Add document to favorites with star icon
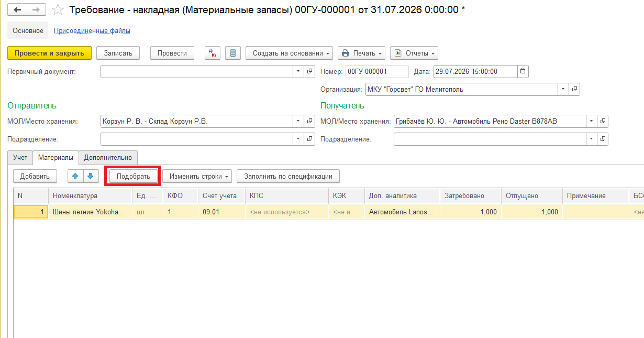Screen dimensions: 644x338 [59, 9]
